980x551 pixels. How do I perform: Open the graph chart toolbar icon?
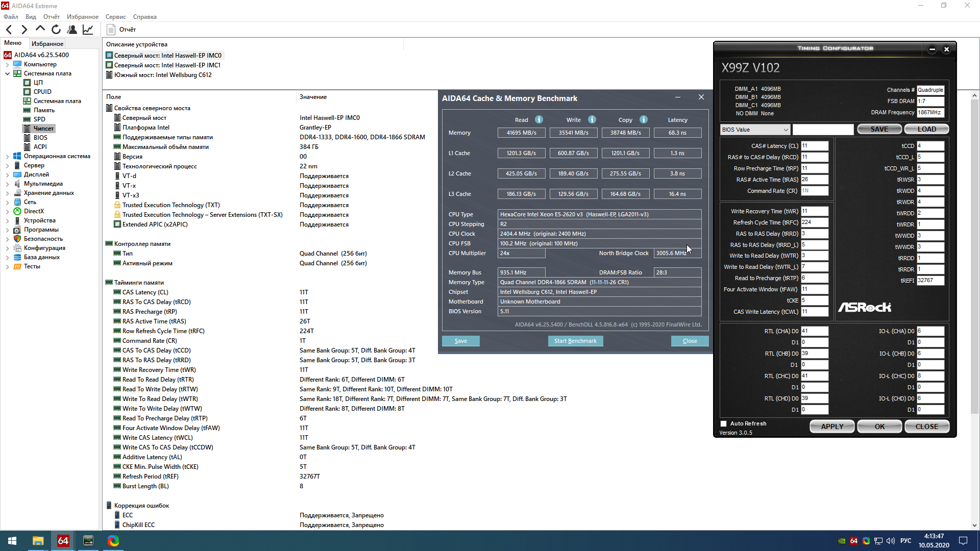click(88, 30)
